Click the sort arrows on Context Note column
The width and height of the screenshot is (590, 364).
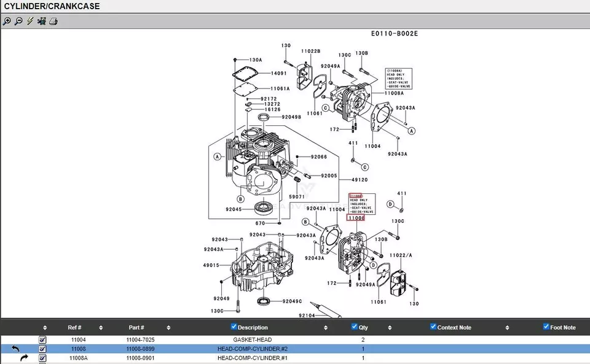(506, 327)
